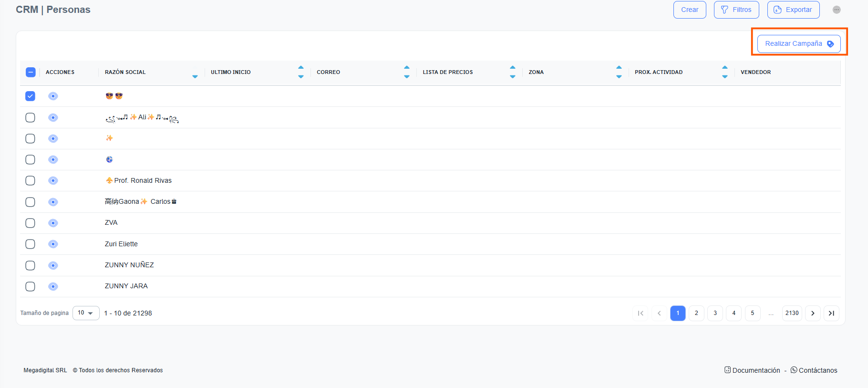The image size is (868, 388).
Task: Sort by the Razón Social column arrow
Action: point(195,76)
